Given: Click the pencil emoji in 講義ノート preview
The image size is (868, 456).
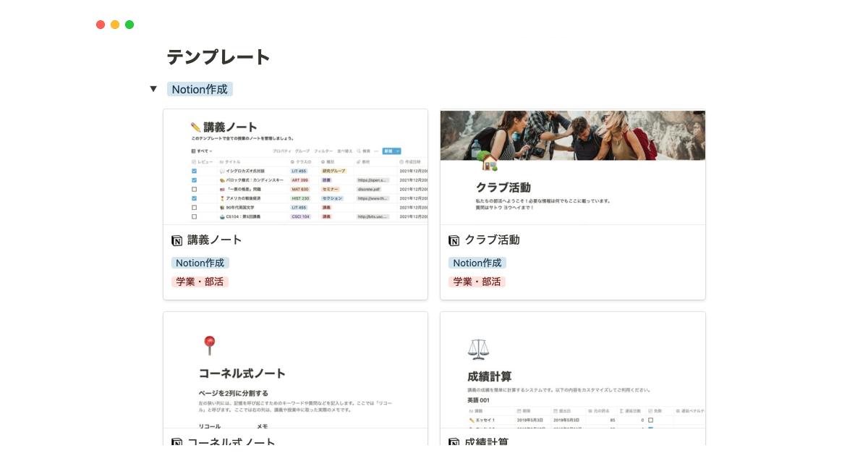Looking at the screenshot, I should click(x=195, y=127).
